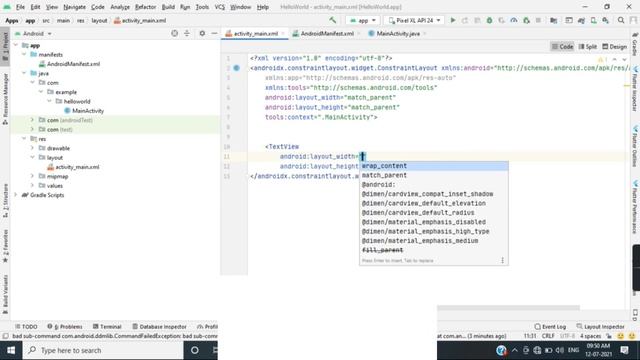640x360 pixels.
Task: Switch editor to Design view
Action: click(x=614, y=47)
